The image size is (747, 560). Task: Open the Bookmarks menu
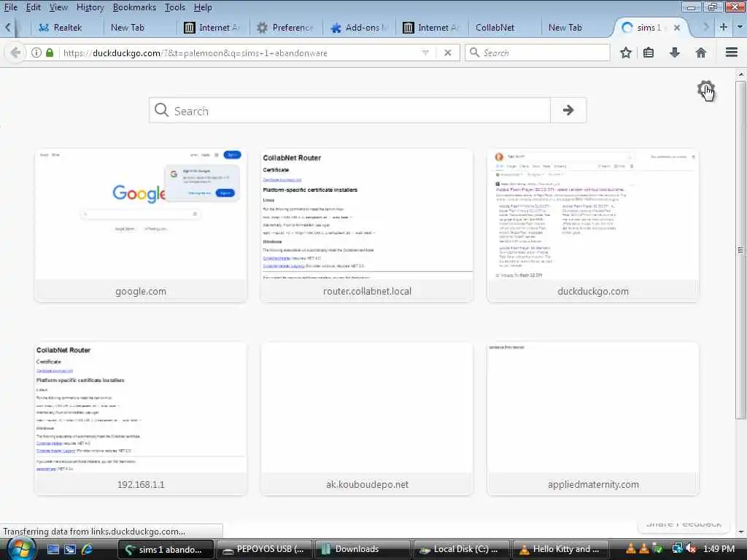tap(134, 7)
